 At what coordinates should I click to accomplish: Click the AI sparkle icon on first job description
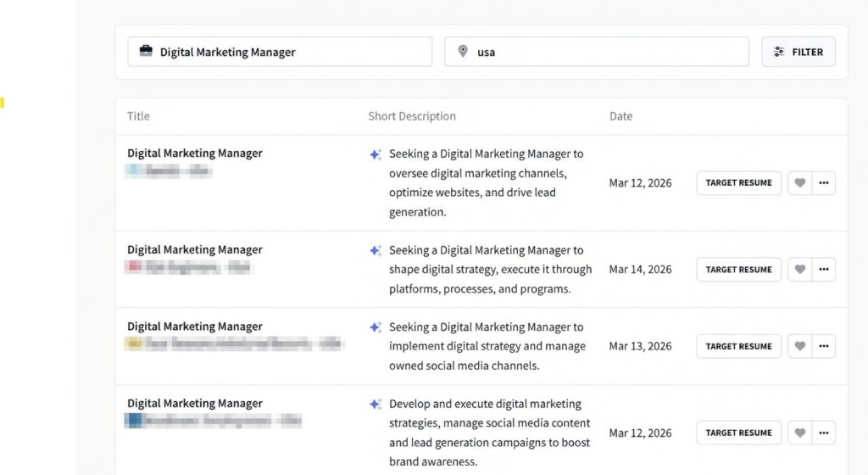click(x=376, y=154)
